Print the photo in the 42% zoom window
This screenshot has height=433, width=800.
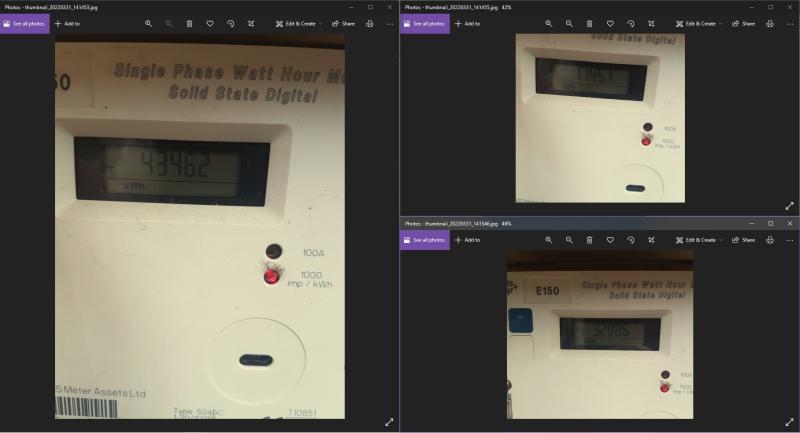(x=770, y=24)
